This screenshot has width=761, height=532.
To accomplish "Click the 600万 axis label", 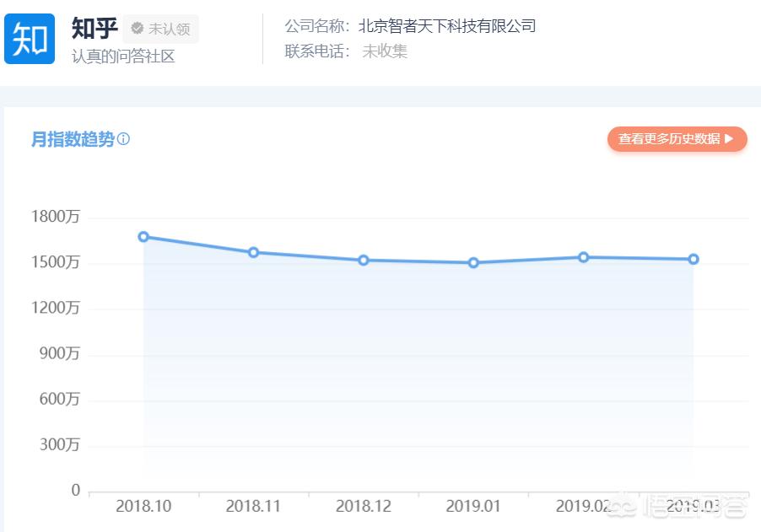I will (x=59, y=399).
